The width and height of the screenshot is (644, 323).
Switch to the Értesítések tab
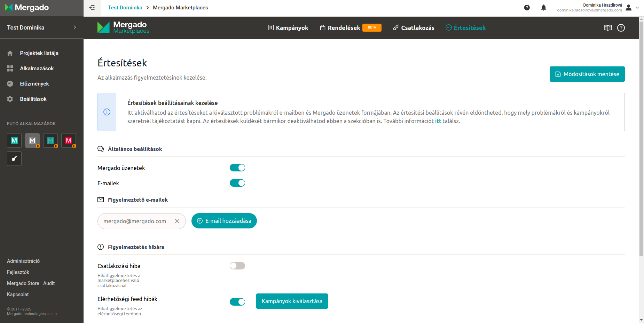click(465, 28)
